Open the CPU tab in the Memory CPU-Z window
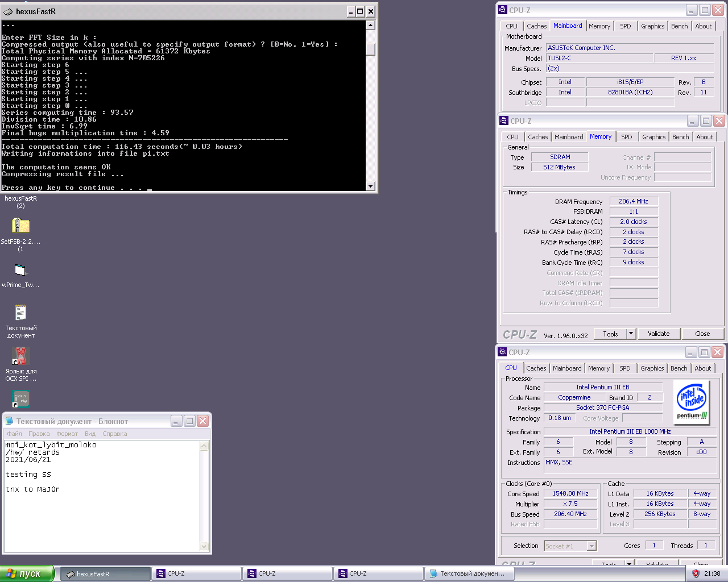Image resolution: width=728 pixels, height=582 pixels. [x=513, y=137]
